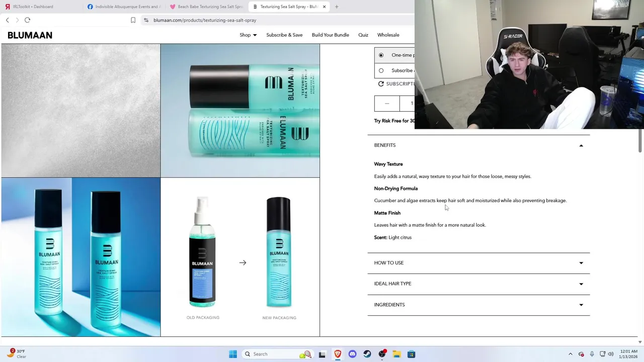Click the page vertical scrollbar

[x=640, y=141]
